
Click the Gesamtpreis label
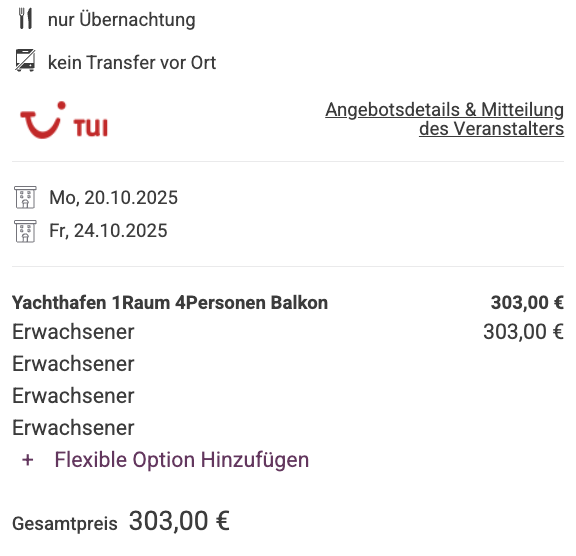[65, 524]
